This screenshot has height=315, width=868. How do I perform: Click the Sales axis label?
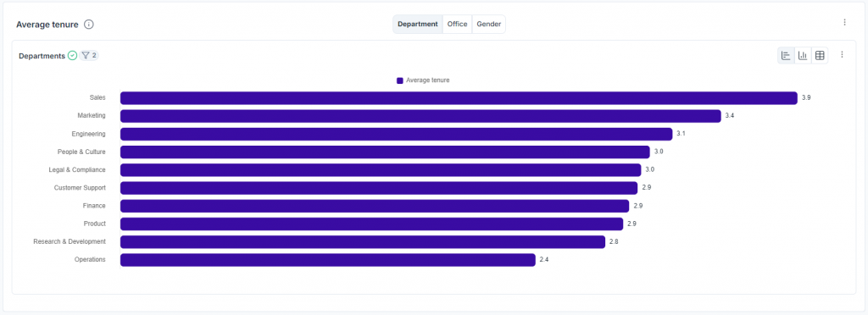pos(97,97)
